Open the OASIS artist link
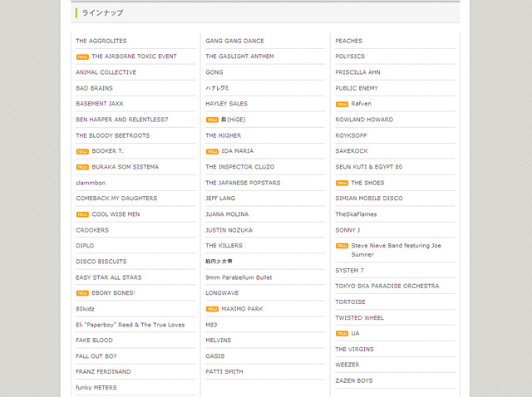 [x=215, y=356]
